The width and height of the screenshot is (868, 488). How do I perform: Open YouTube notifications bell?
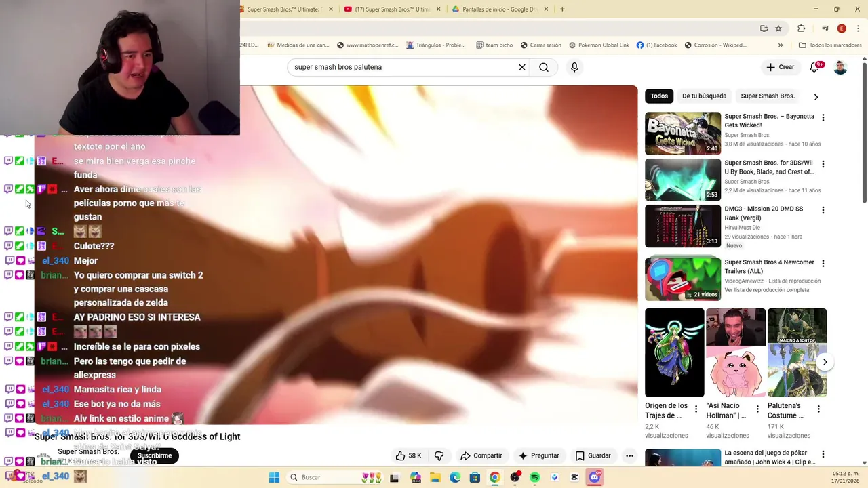[x=814, y=67]
